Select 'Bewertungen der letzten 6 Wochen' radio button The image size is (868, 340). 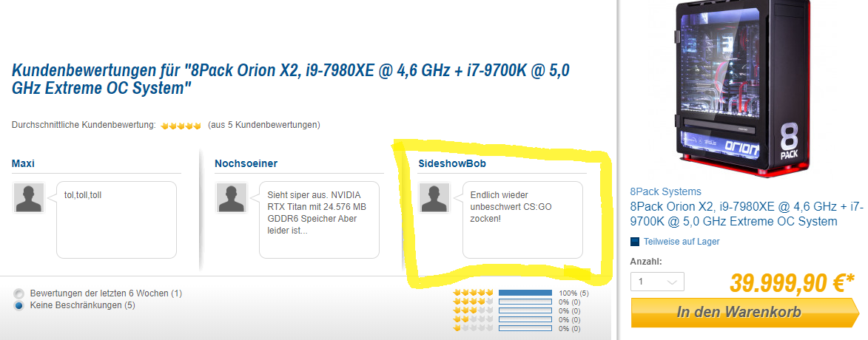point(19,293)
